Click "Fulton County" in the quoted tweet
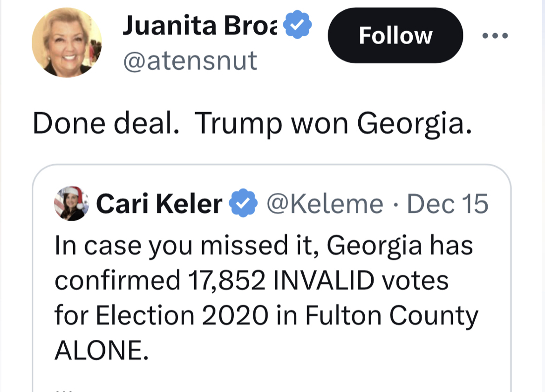 click(392, 315)
